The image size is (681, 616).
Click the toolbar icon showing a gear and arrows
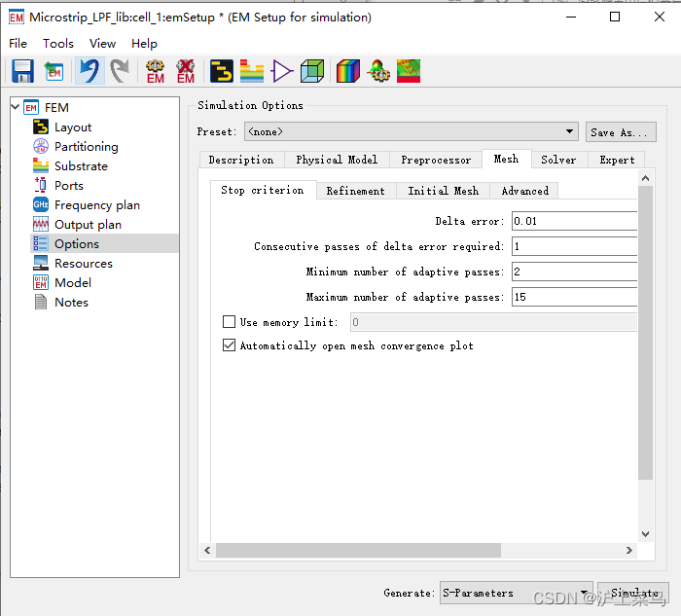(378, 71)
